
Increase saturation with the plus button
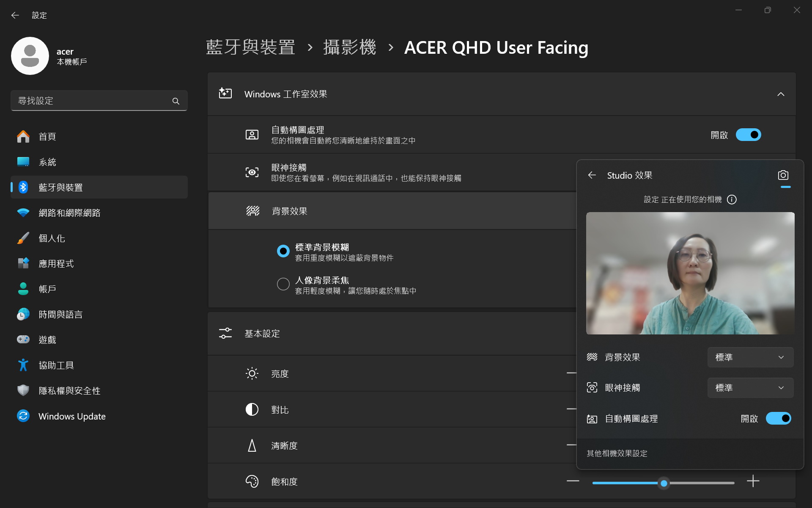[x=753, y=481]
